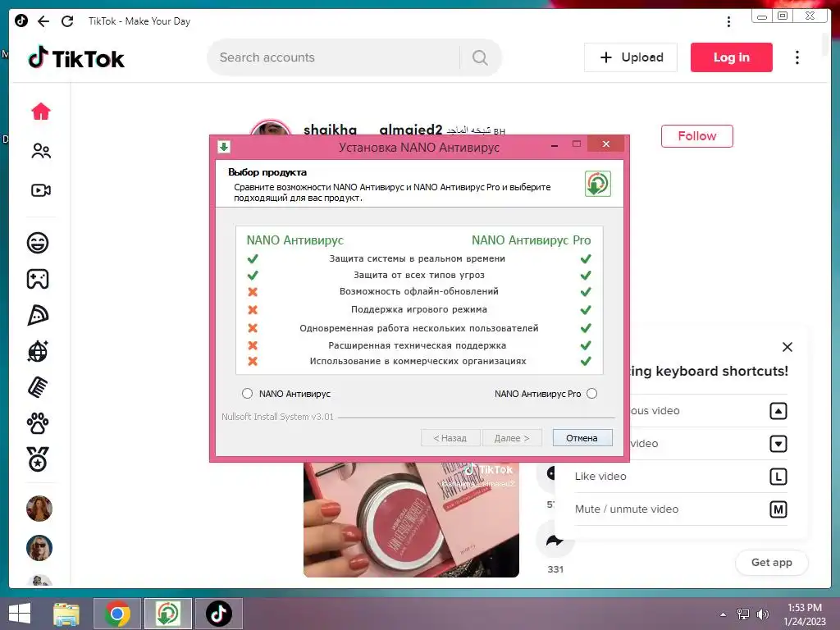Click the Upload button
This screenshot has height=630, width=840.
[631, 57]
